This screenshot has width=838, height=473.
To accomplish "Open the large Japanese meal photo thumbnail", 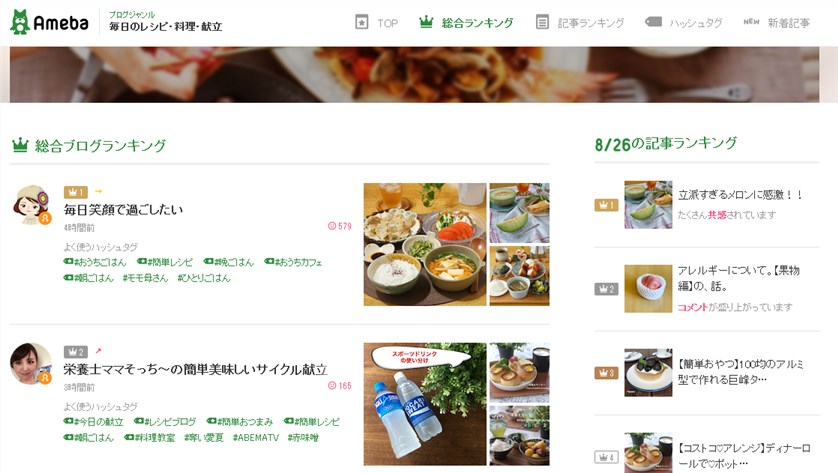I will coord(425,244).
